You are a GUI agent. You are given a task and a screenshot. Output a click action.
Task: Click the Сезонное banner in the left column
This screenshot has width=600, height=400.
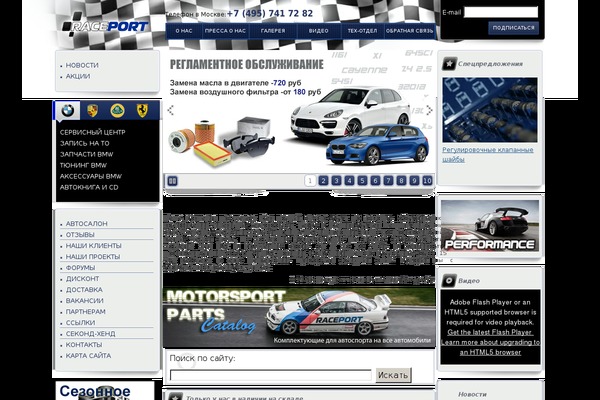pyautogui.click(x=104, y=390)
